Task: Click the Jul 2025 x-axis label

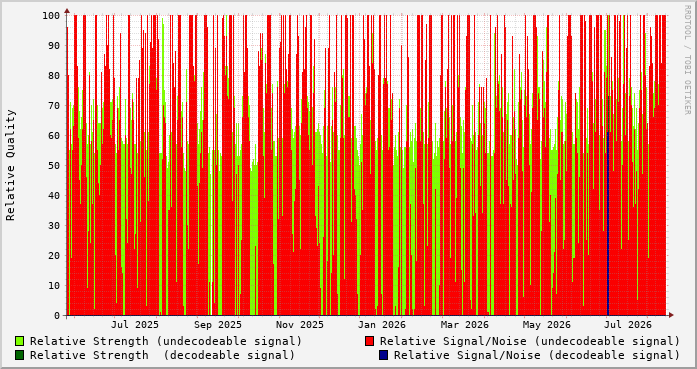Action: (135, 325)
